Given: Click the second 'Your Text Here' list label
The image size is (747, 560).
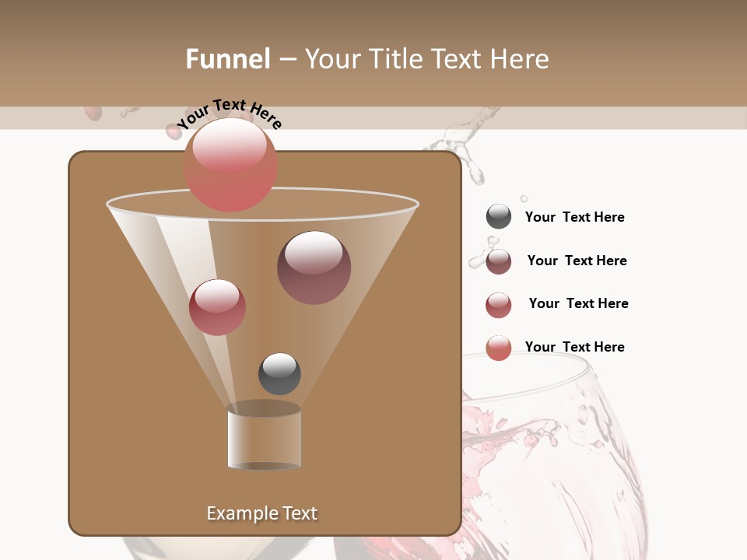Looking at the screenshot, I should 577,261.
